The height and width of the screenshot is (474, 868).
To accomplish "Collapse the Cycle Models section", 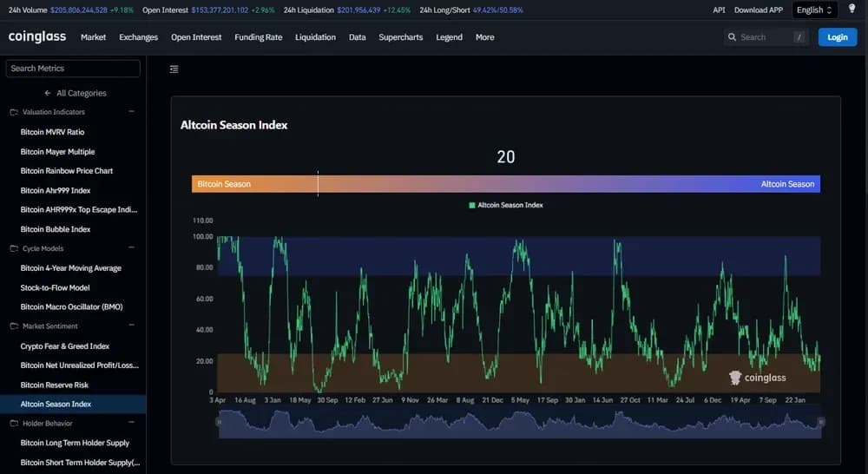I will (131, 248).
